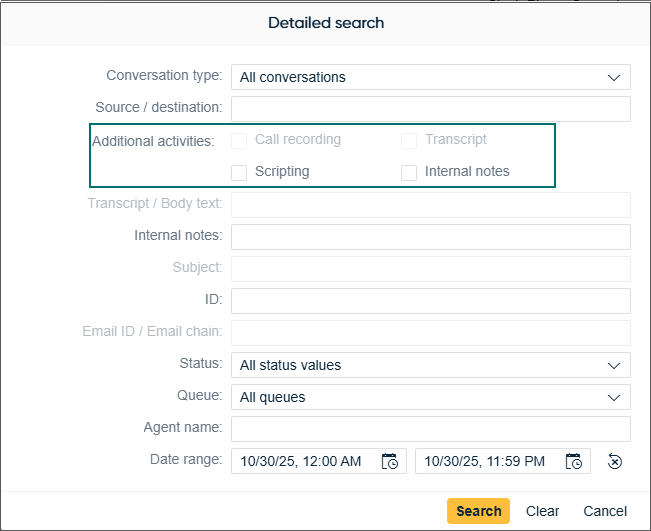Check the Call recording checkbox

(239, 140)
